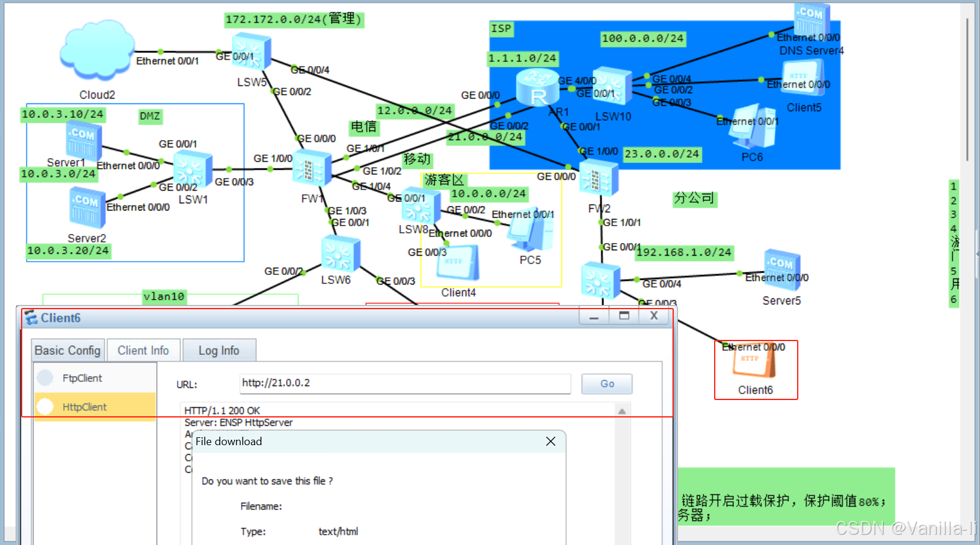Select the Client6 device icon
Screen dimensions: 980x545
click(x=754, y=361)
